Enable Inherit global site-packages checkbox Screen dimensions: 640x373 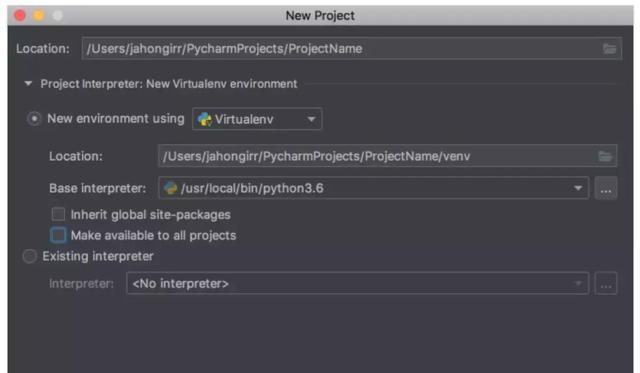[x=58, y=214]
